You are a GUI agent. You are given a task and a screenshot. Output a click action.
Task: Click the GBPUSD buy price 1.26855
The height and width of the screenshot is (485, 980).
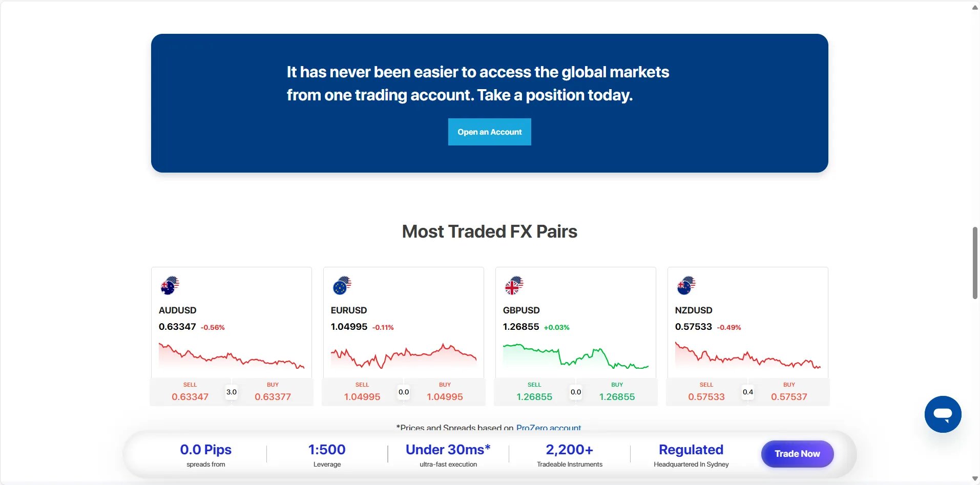[617, 397]
